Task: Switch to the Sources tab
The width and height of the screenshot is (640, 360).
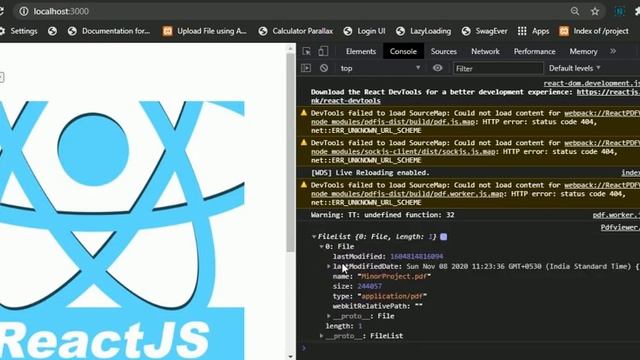Action: click(x=444, y=51)
